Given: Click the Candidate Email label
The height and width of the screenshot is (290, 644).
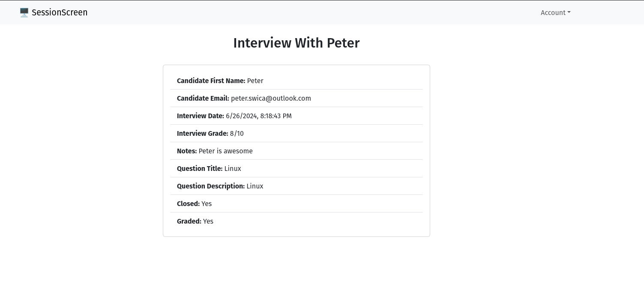Looking at the screenshot, I should 203,99.
